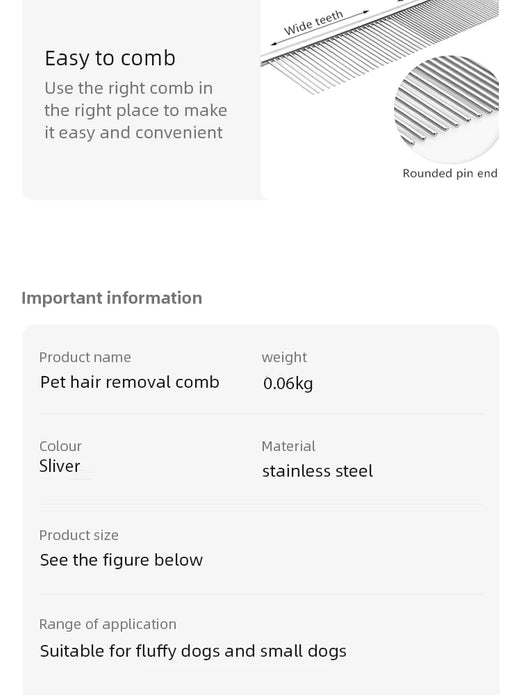Click the 'Rounded pin end' caption

[450, 173]
